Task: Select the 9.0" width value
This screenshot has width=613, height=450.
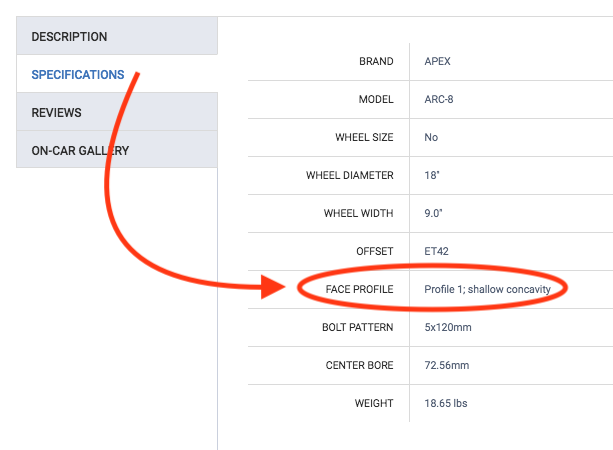Action: (434, 213)
